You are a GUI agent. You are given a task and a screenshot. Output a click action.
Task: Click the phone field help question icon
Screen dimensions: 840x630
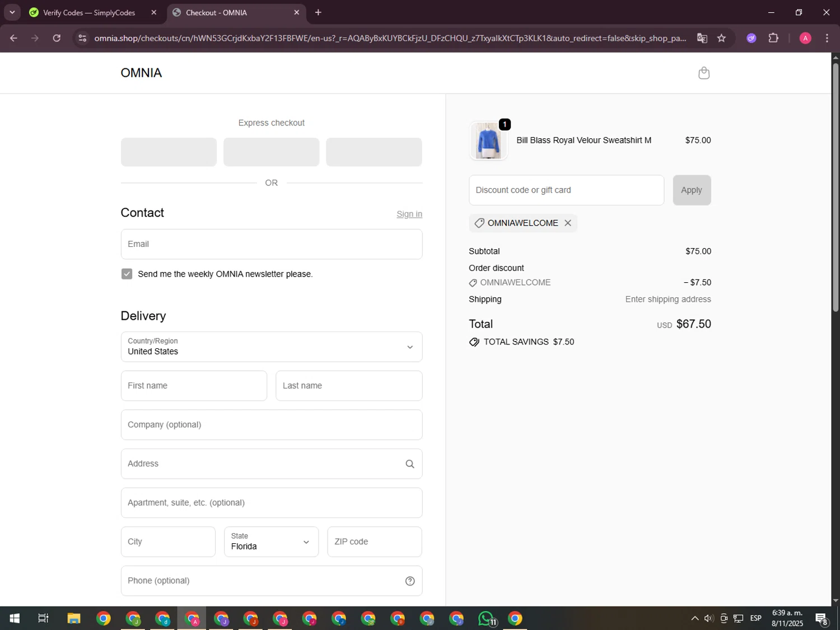(410, 581)
